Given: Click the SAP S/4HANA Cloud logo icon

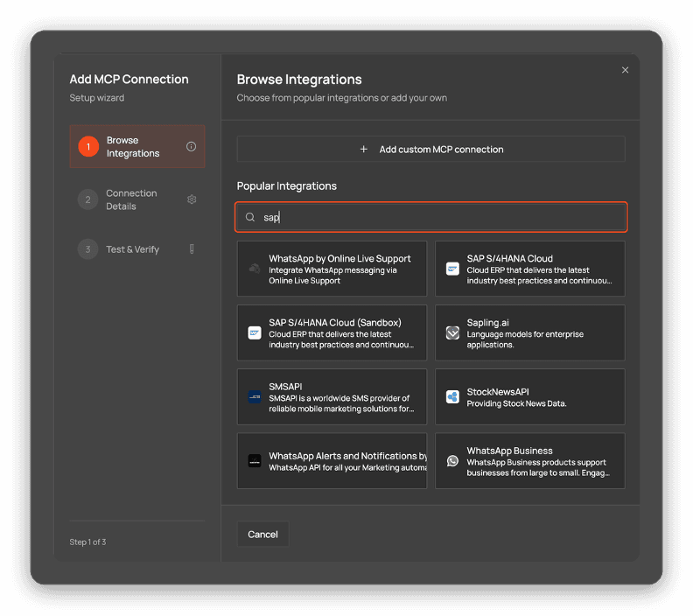Looking at the screenshot, I should pyautogui.click(x=452, y=269).
